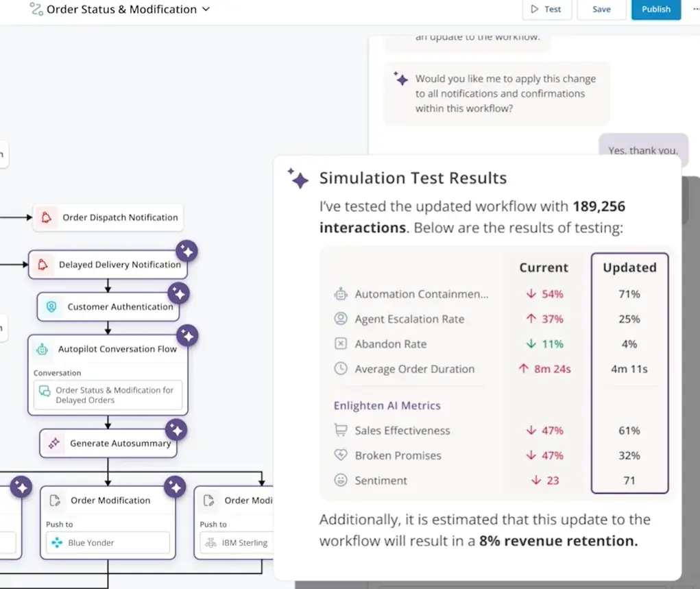Open the Order Status & Modification title dropdown

click(204, 10)
